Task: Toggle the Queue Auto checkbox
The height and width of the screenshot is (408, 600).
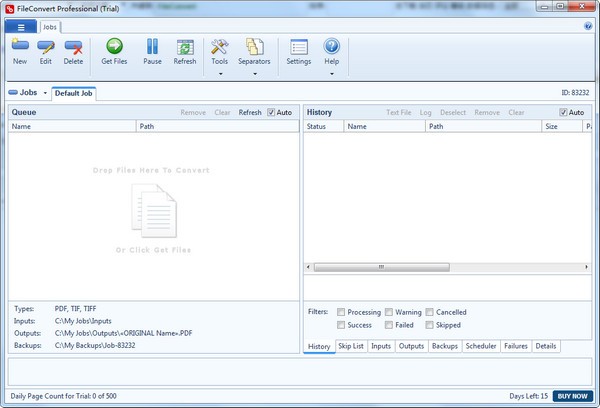Action: 271,112
